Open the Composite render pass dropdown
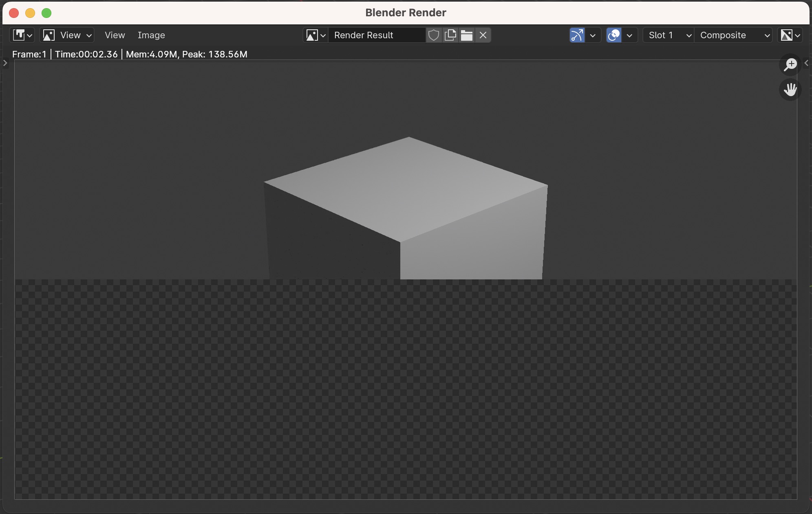Screen dimensions: 812x514 pyautogui.click(x=733, y=35)
